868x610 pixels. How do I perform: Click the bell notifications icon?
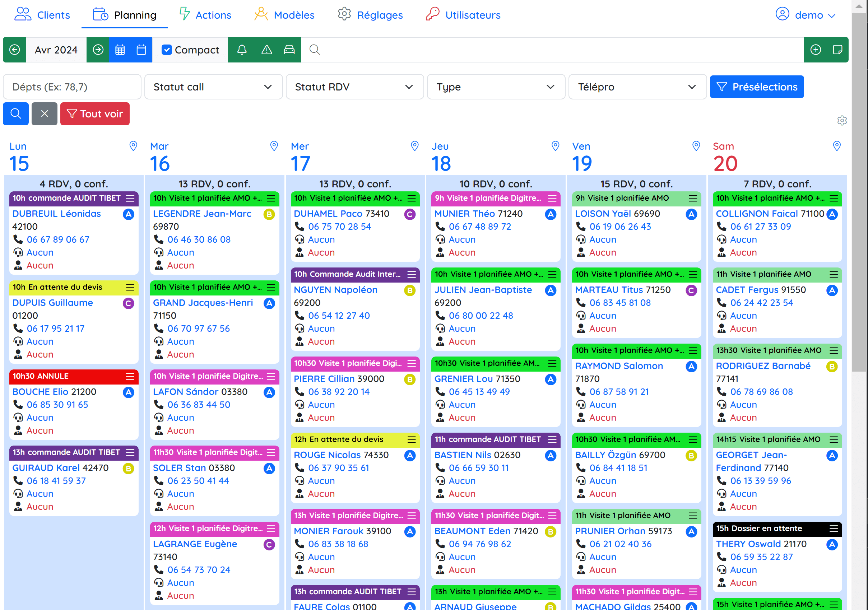[242, 50]
